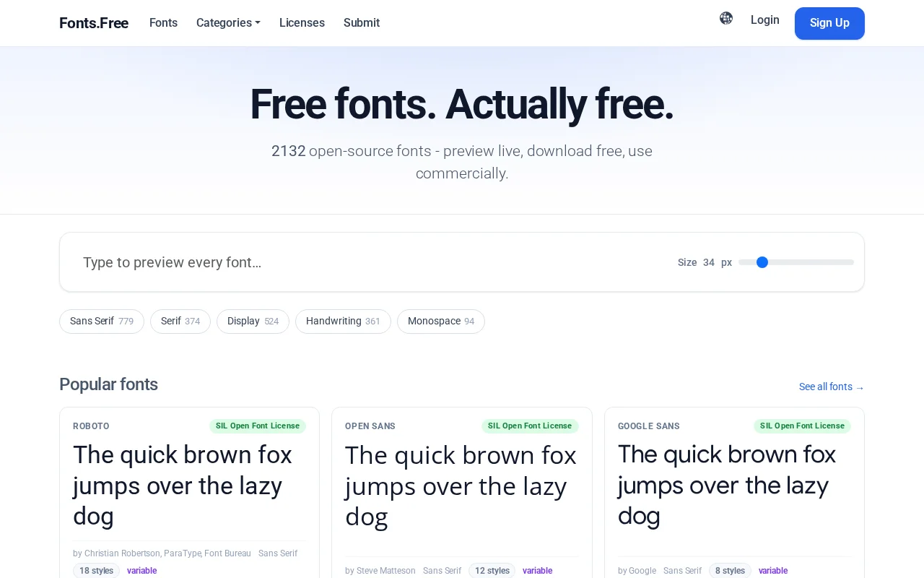Click Open Sans SIL Open Font License badge
The image size is (924, 578).
pyautogui.click(x=530, y=426)
